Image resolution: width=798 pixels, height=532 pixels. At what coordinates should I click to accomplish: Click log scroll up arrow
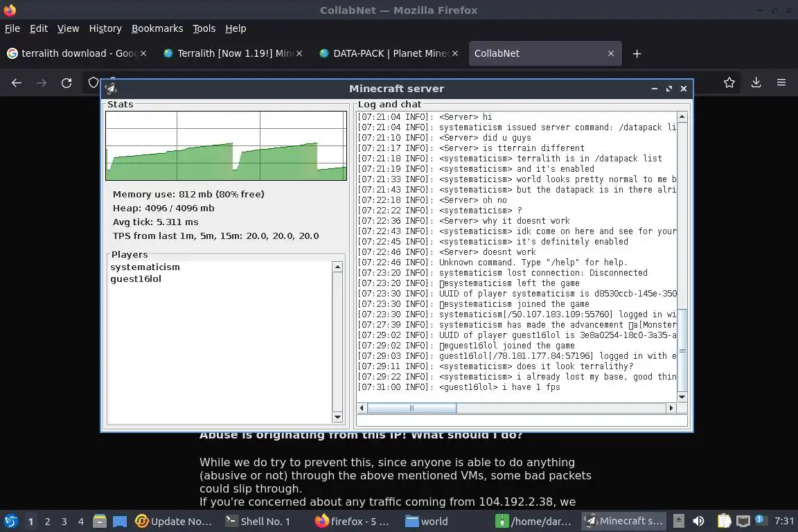point(682,117)
